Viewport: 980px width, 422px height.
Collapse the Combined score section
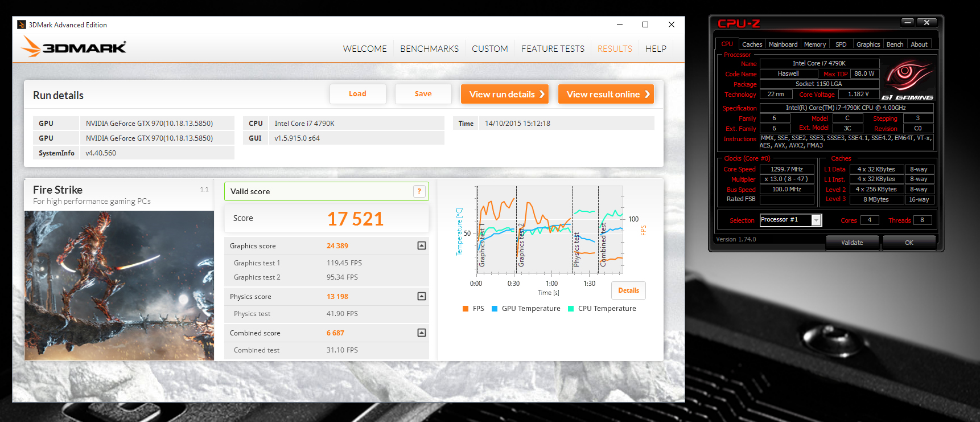[422, 333]
